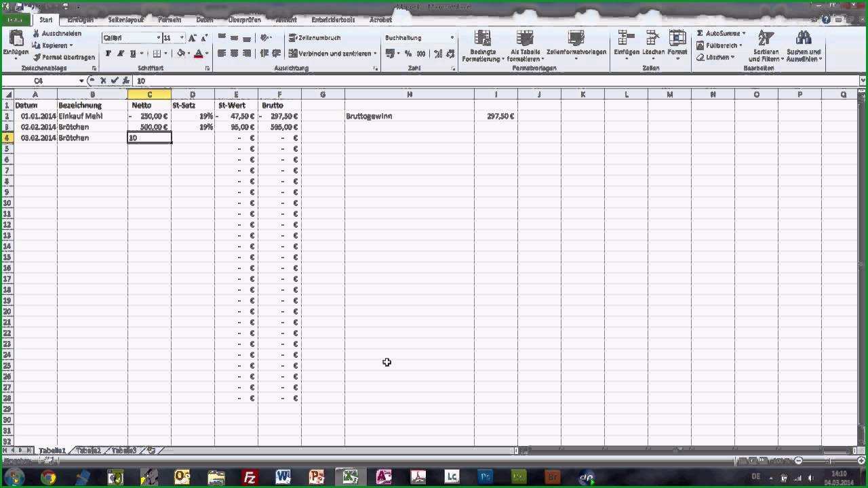Align text to bottom
Screen dimensions: 868x488
pyautogui.click(x=247, y=38)
